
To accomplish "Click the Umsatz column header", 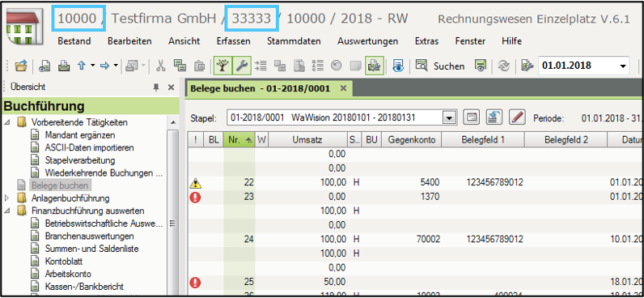I will [307, 140].
